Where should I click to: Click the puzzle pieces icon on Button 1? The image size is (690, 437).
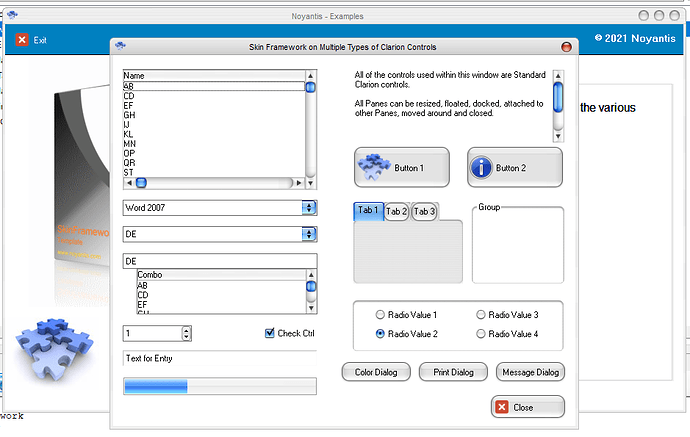pos(374,167)
